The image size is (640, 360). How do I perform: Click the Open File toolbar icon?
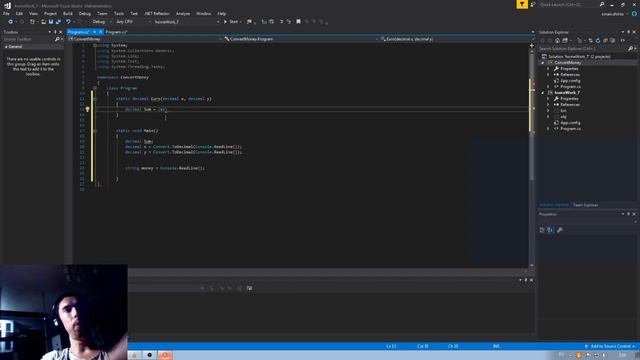[x=43, y=22]
